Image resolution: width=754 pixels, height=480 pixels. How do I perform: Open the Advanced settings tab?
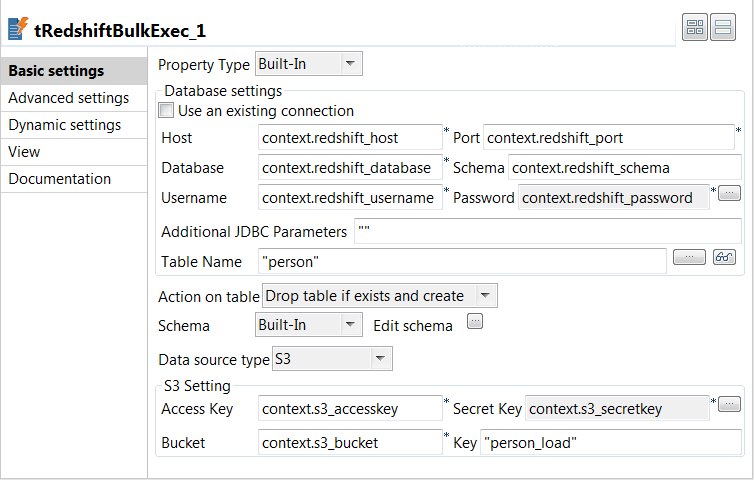coord(69,98)
